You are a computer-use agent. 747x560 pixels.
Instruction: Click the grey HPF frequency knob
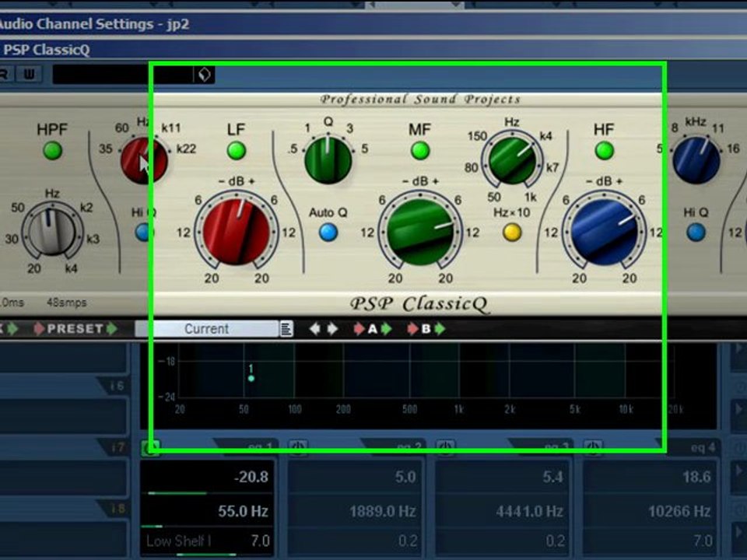(52, 233)
